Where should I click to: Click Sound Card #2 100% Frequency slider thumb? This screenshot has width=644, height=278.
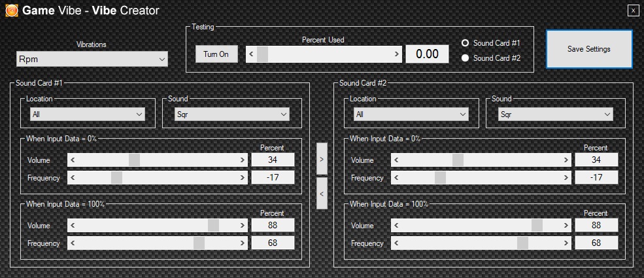pos(523,243)
